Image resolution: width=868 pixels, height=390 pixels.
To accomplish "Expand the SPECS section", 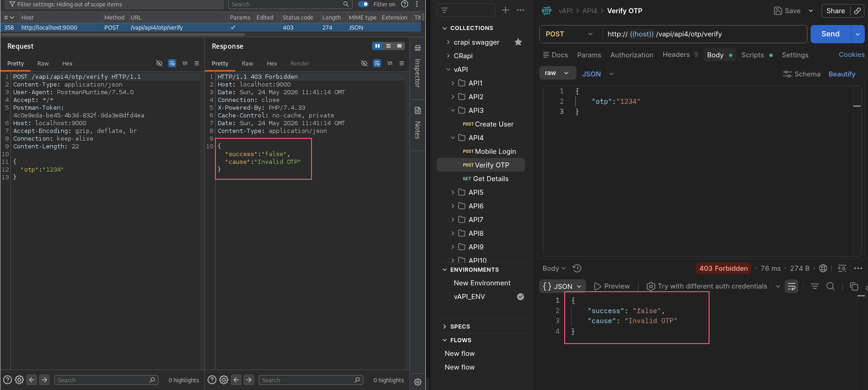I will [x=444, y=327].
